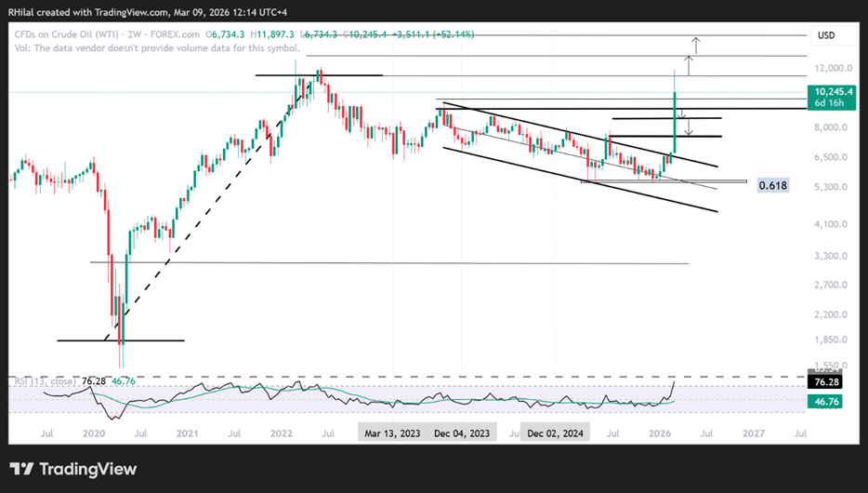Select the Dec 02, 2024 date marker
Viewport: 868px width, 493px height.
(x=555, y=433)
